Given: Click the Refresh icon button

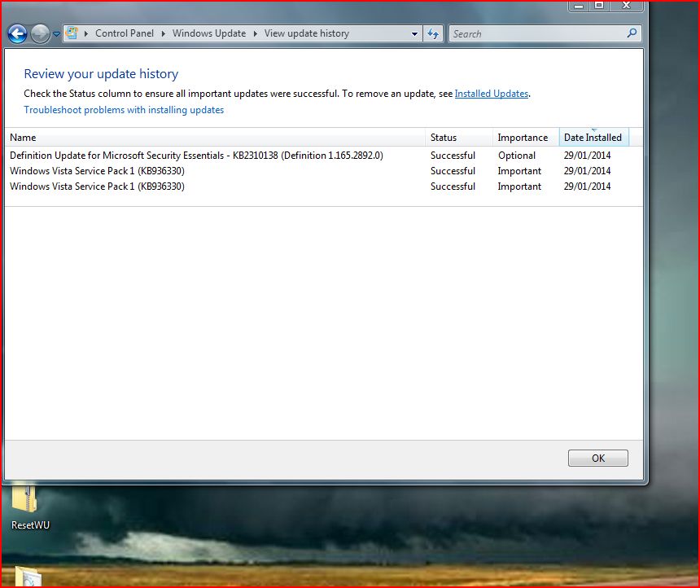Looking at the screenshot, I should [x=433, y=33].
